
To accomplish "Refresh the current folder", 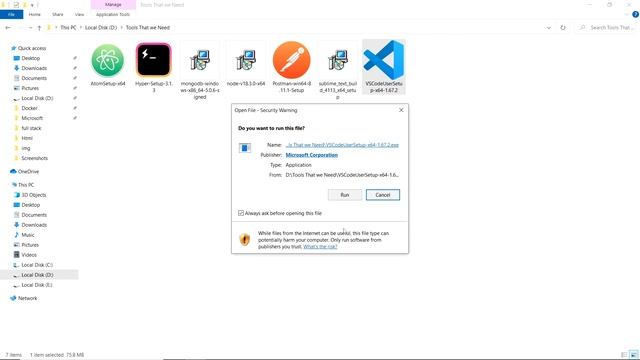I will (x=563, y=28).
